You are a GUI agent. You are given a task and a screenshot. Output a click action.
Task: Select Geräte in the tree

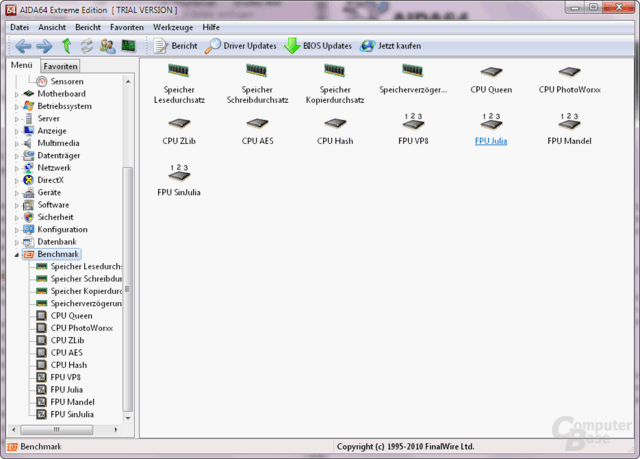pyautogui.click(x=49, y=193)
